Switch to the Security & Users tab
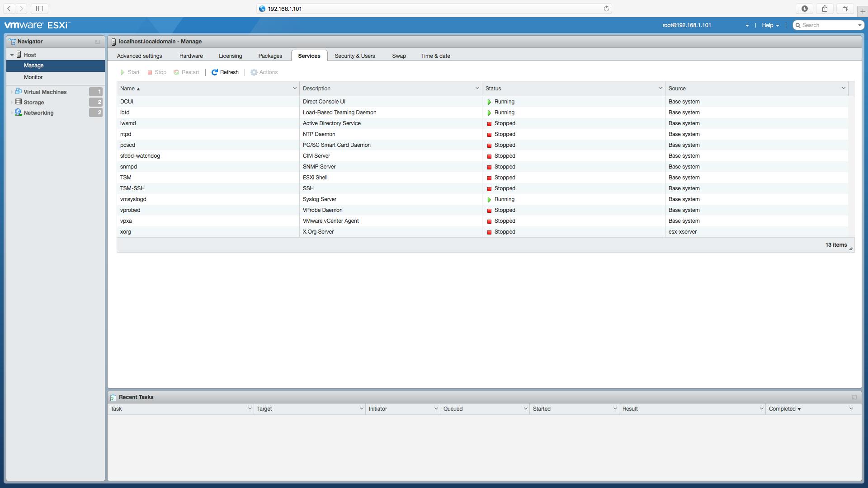 pos(354,56)
